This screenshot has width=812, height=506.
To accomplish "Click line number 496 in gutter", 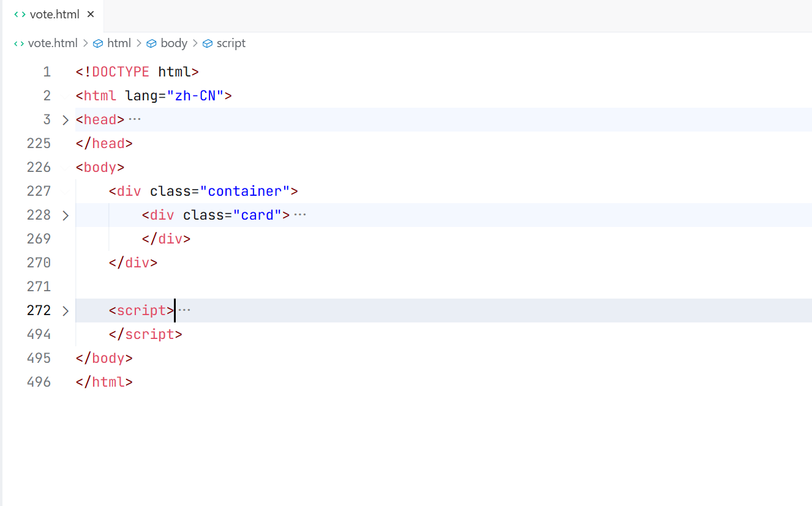I will (39, 382).
